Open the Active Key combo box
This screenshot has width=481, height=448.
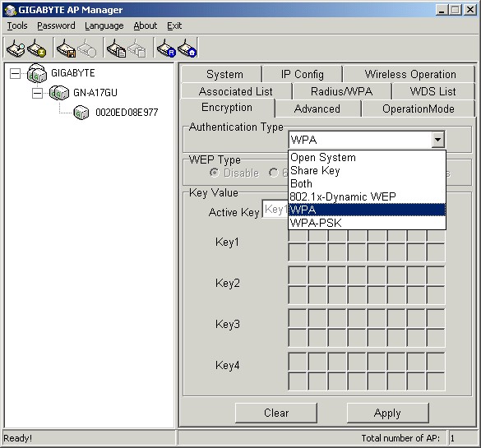[x=275, y=209]
